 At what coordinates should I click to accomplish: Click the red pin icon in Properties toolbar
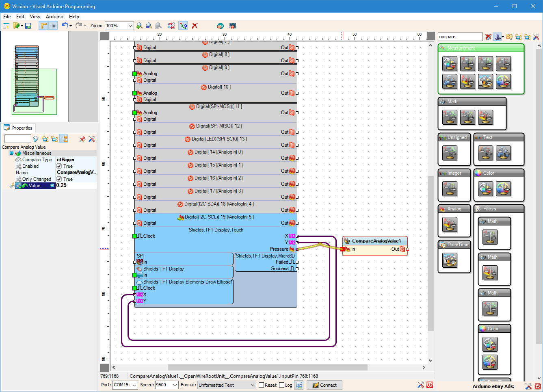point(82,139)
